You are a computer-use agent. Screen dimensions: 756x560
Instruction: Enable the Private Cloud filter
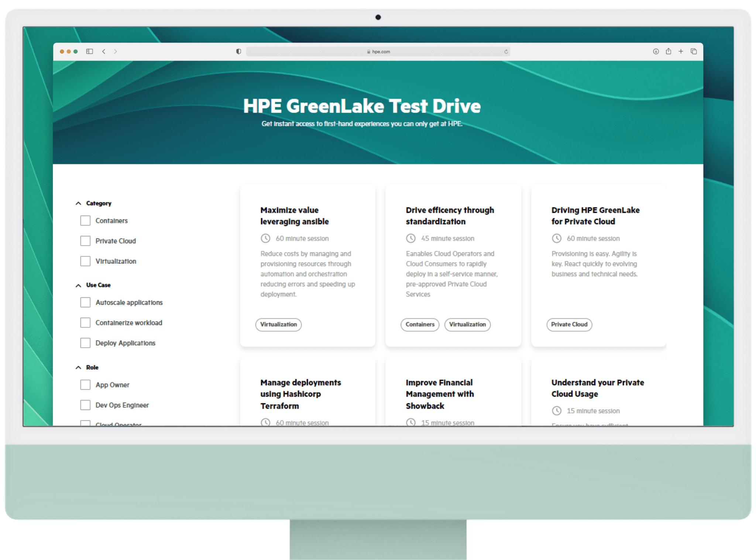(x=85, y=241)
